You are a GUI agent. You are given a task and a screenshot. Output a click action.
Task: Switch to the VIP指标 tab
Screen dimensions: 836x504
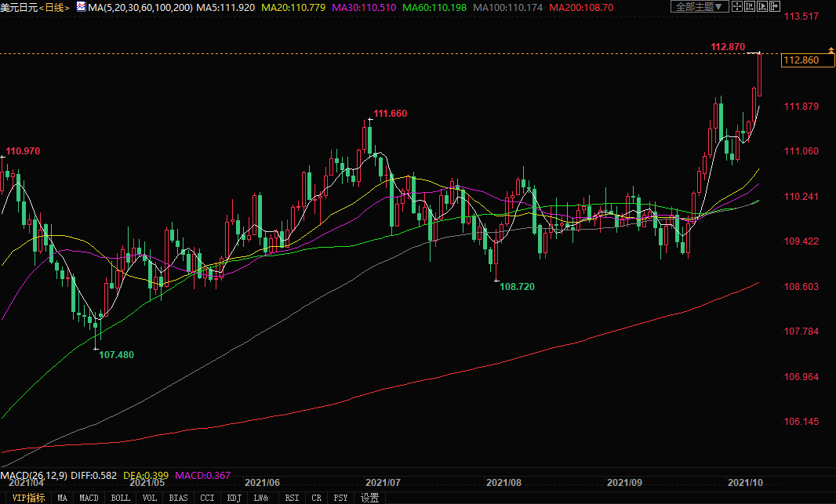pyautogui.click(x=28, y=498)
